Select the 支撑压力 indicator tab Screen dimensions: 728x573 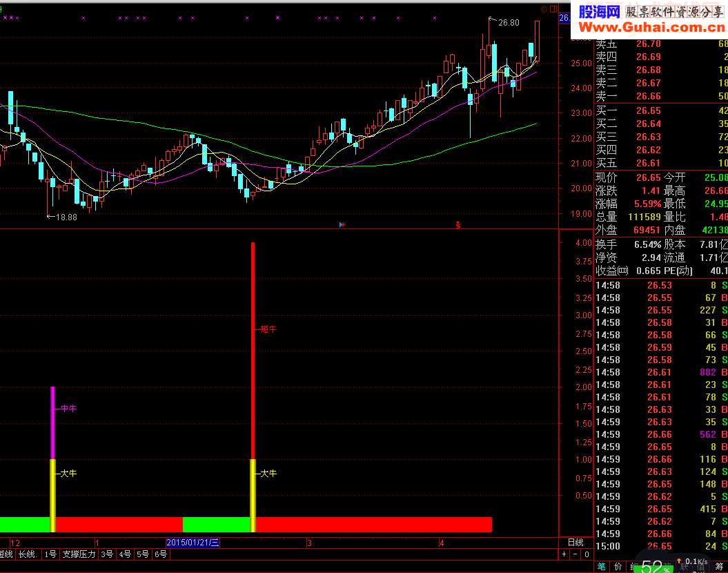(79, 554)
